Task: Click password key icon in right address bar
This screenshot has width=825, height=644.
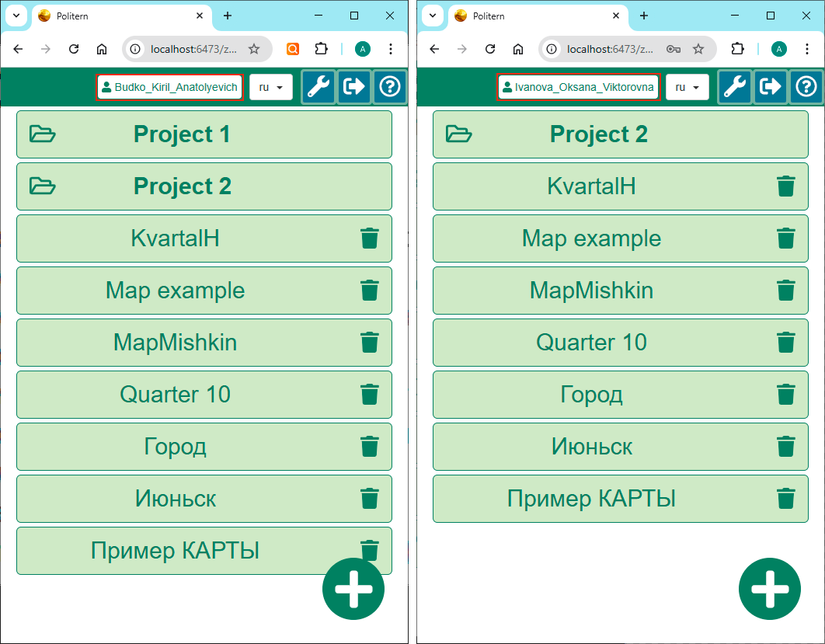Action: click(x=674, y=49)
